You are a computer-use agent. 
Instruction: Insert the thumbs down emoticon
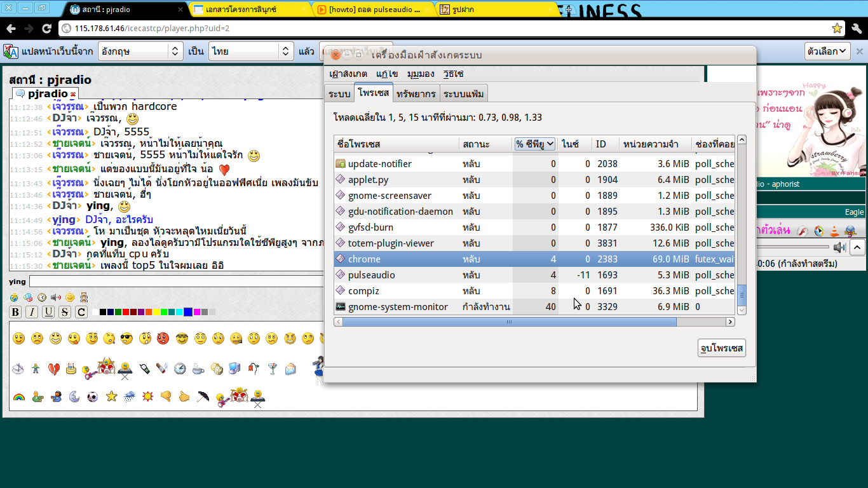166,397
